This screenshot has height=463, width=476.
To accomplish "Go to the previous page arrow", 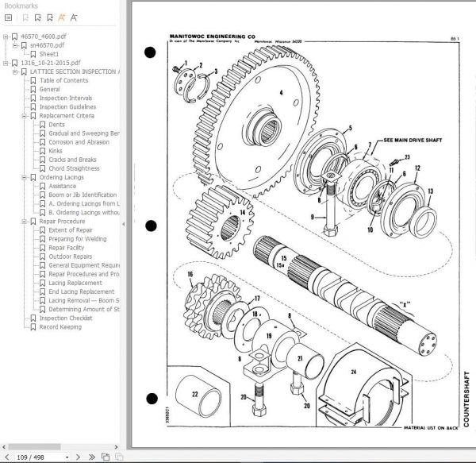I will pyautogui.click(x=8, y=457).
